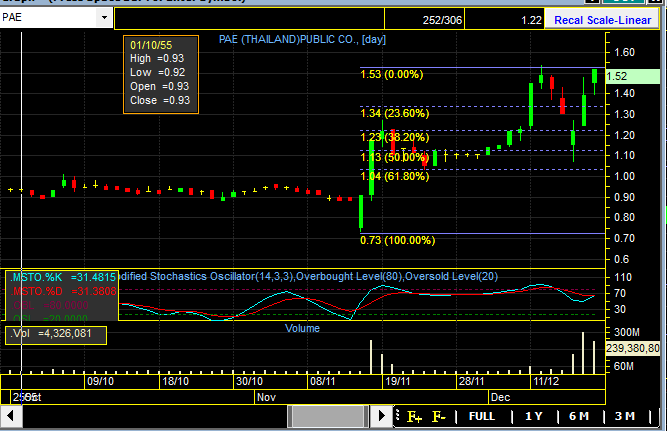This screenshot has height=431, width=667.
Task: Click the 1.53 (0.00%) Fibonacci label
Action: point(392,74)
